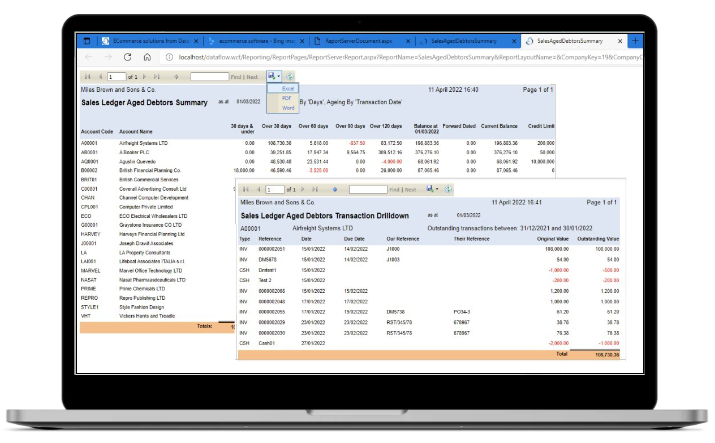The width and height of the screenshot is (715, 443).
Task: Drilldown report: click the Find link
Action: 394,190
